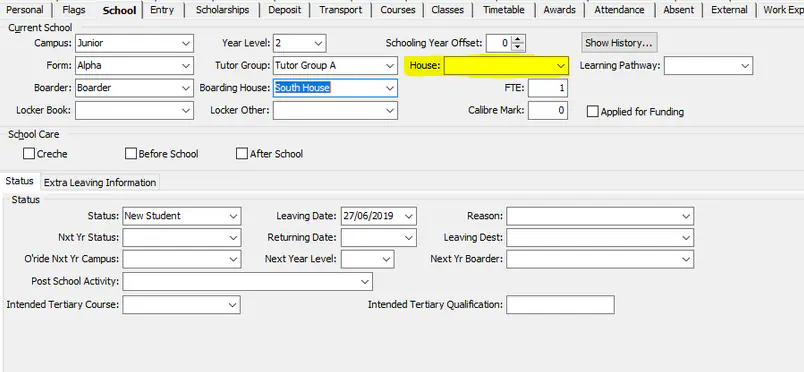Click the Schooling Year Offset value box
The height and width of the screenshot is (372, 804).
(x=499, y=44)
